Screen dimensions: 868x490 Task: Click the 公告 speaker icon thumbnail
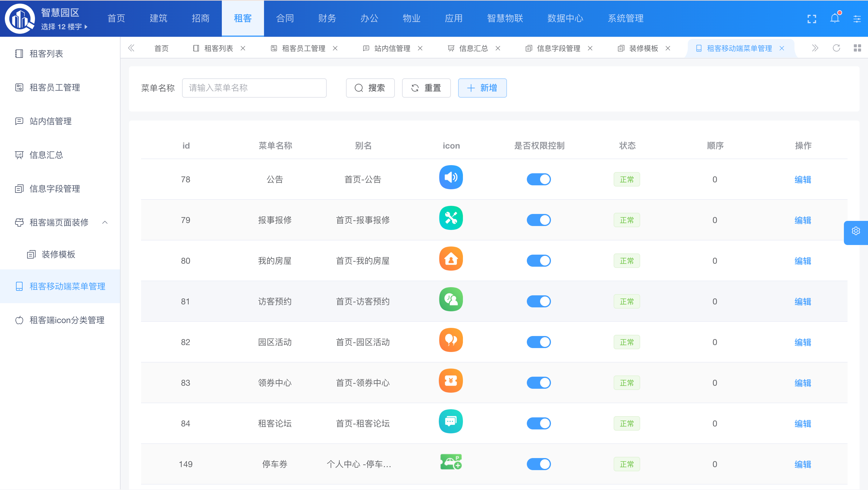click(x=451, y=177)
